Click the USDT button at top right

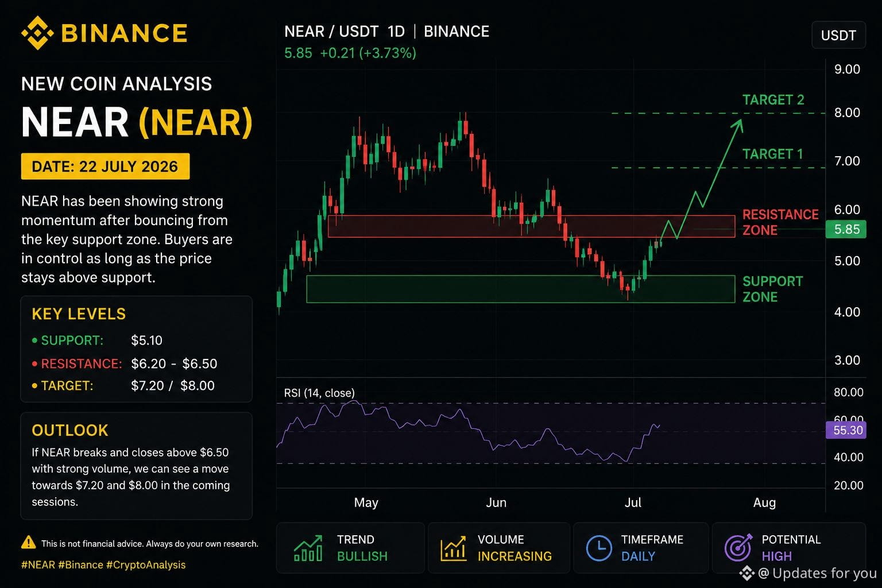[x=838, y=35]
